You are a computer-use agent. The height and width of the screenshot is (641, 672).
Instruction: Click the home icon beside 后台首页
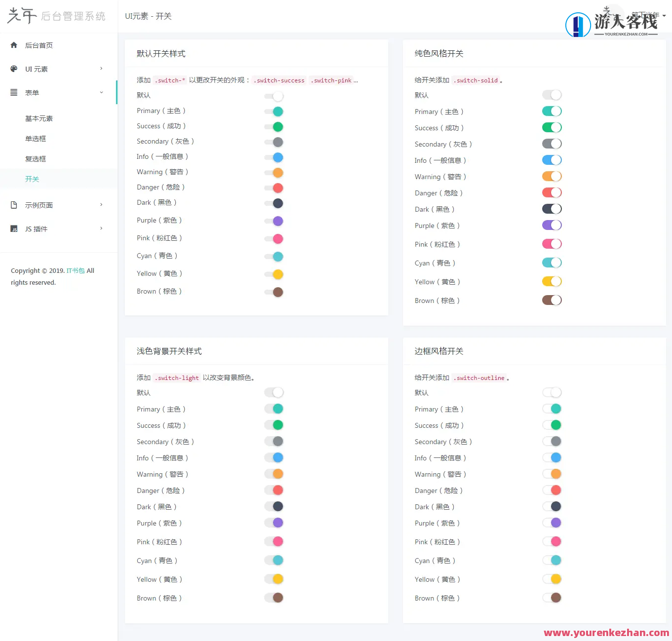[x=14, y=45]
